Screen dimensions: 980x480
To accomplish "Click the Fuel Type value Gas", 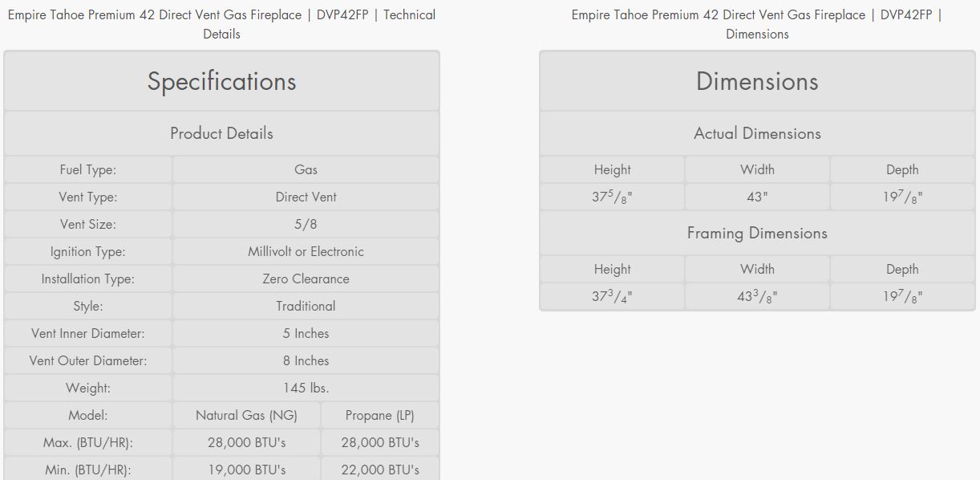I will [306, 169].
